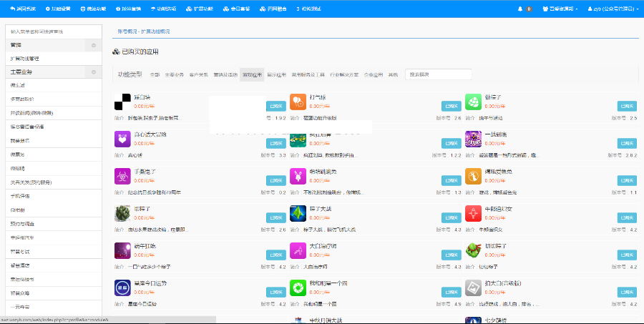Open the orange balloon app icon 打气球
The height and width of the screenshot is (324, 644).
pyautogui.click(x=298, y=102)
